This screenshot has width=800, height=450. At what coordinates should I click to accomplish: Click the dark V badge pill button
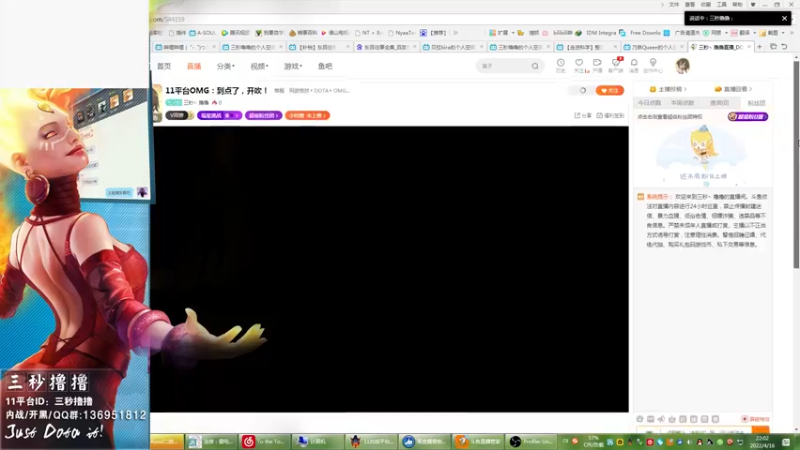pos(178,115)
